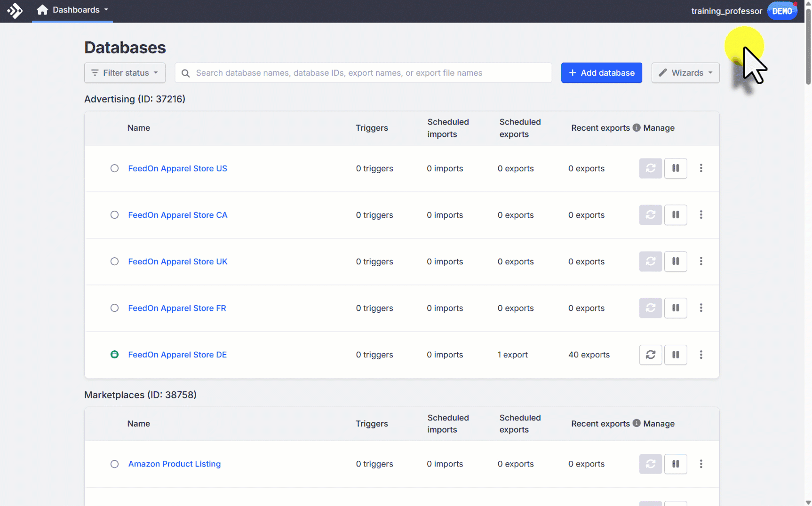
Task: Expand the Wizards dropdown
Action: coord(685,73)
